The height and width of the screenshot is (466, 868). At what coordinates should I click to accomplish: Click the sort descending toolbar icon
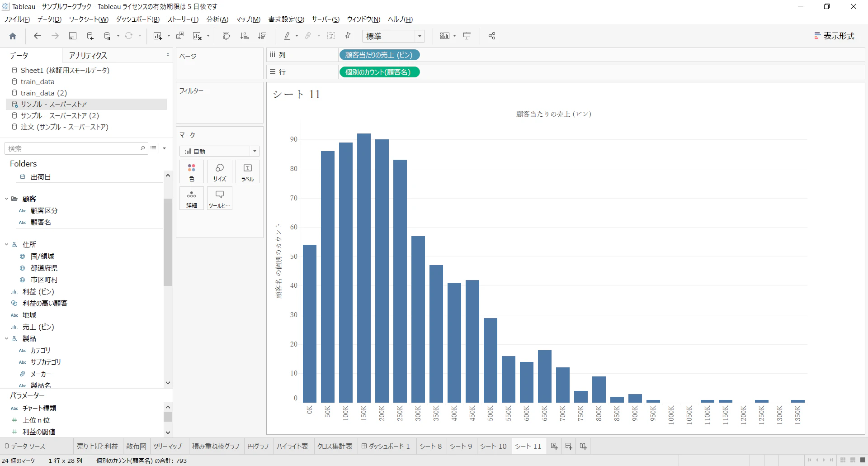pos(262,36)
